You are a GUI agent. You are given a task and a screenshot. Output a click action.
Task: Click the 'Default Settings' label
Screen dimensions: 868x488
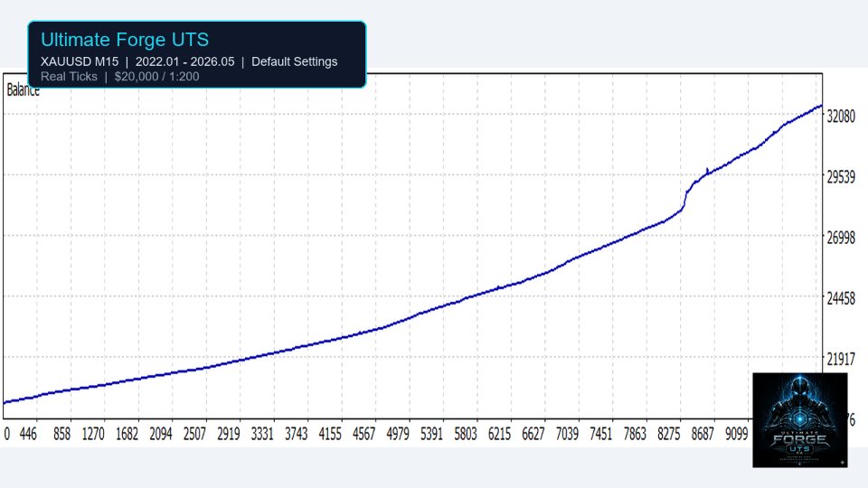(x=295, y=61)
